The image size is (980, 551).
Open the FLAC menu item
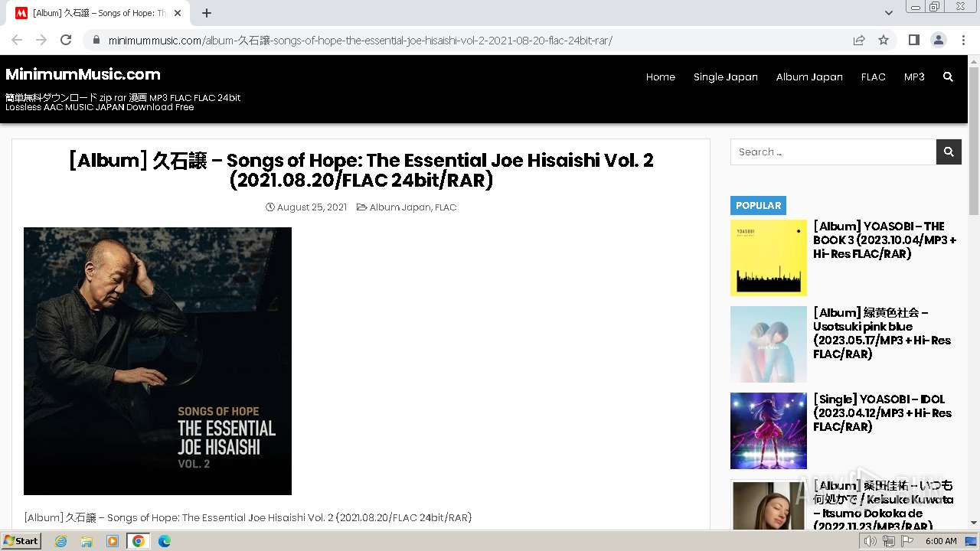click(874, 77)
